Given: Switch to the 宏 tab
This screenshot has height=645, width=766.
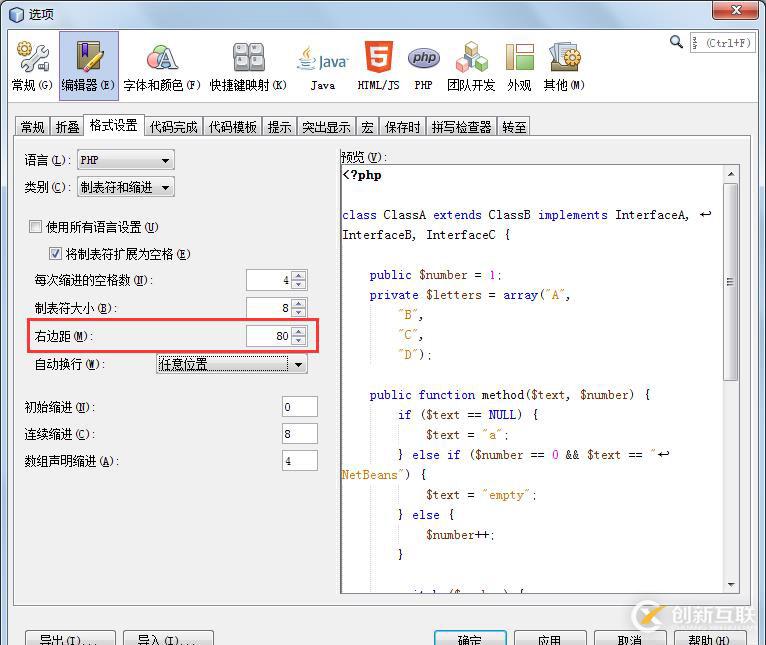Looking at the screenshot, I should coord(367,128).
